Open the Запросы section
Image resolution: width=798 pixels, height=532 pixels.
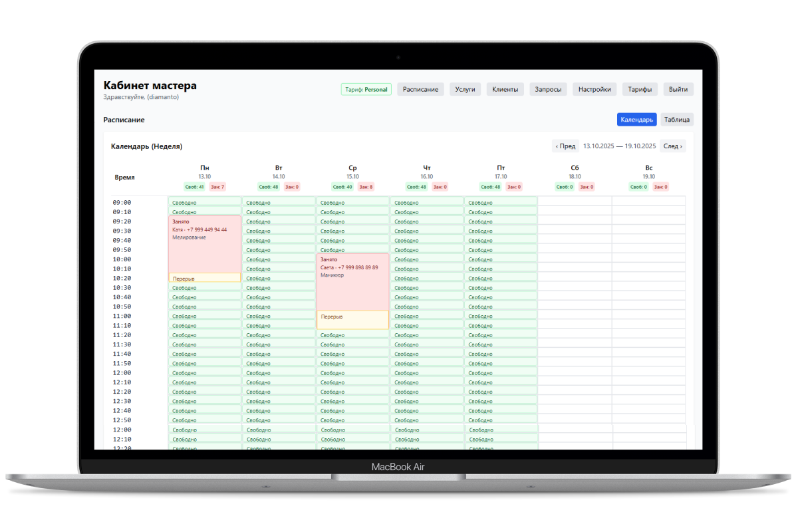pos(548,89)
